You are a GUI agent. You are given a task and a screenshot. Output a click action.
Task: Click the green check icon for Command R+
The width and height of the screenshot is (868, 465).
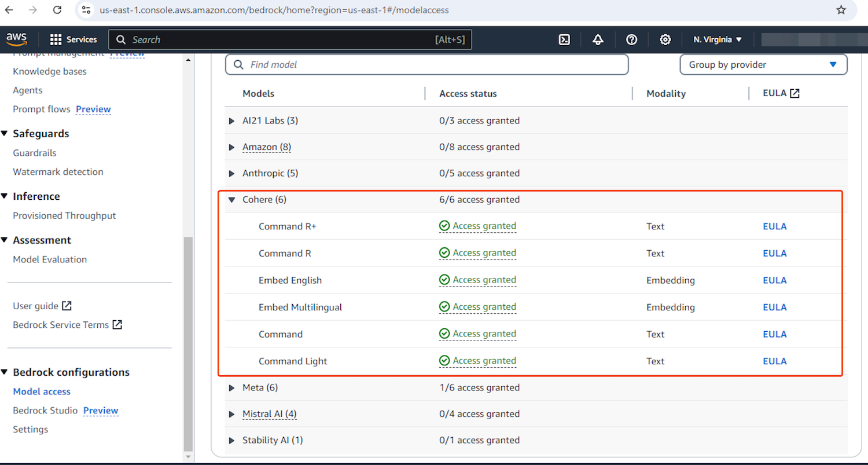click(444, 226)
